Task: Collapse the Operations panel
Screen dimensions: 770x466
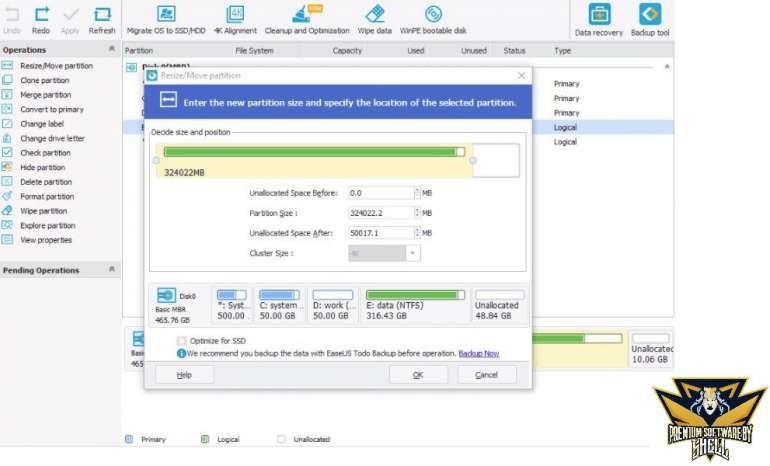Action: tap(111, 49)
